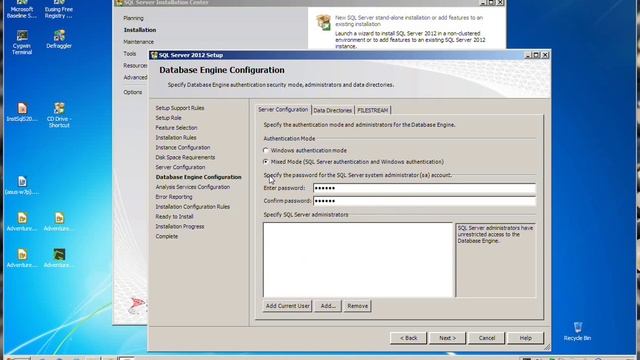Image resolution: width=640 pixels, height=360 pixels.
Task: Click the installation box icon in Installation Center
Action: coord(324,22)
